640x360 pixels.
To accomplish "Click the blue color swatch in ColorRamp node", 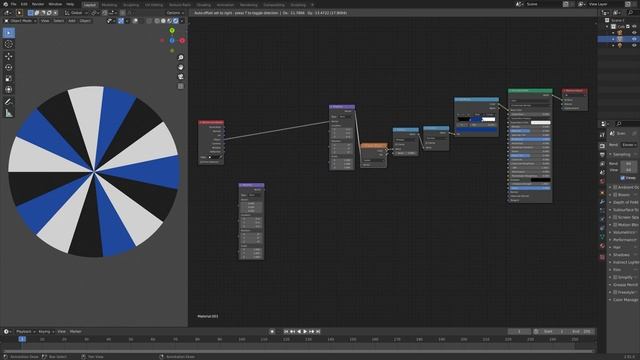I will pyautogui.click(x=476, y=130).
